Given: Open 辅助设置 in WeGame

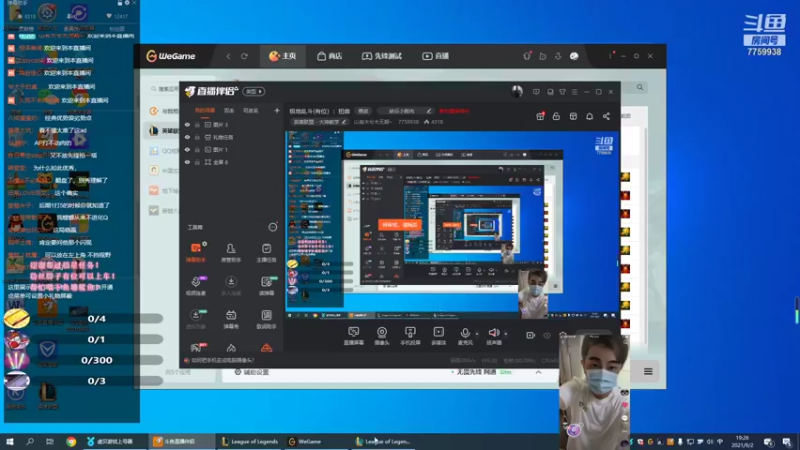Looking at the screenshot, I should [x=252, y=372].
